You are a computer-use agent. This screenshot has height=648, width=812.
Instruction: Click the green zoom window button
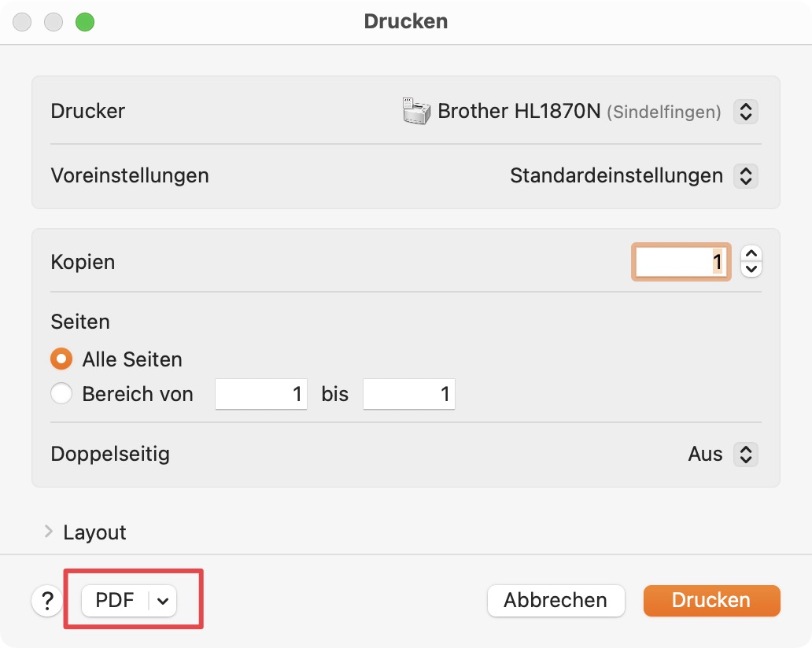coord(85,22)
